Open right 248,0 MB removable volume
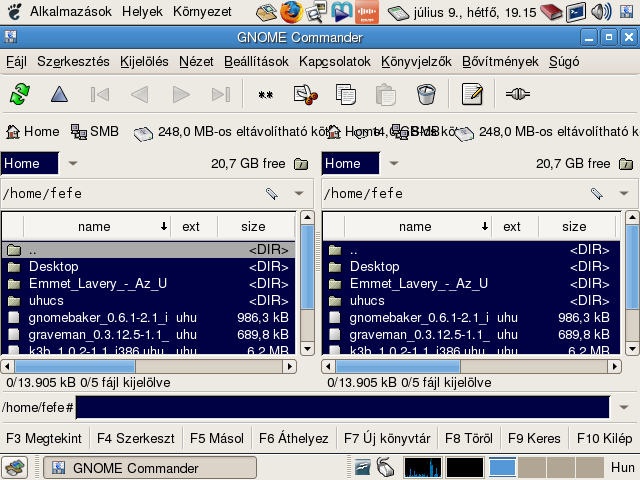 coord(547,132)
